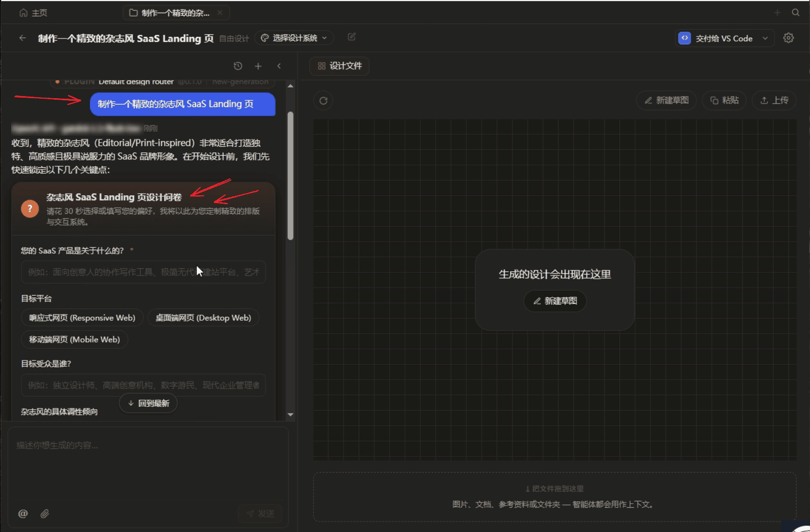Image resolution: width=810 pixels, height=532 pixels.
Task: Click the 粘贴 button
Action: point(724,100)
